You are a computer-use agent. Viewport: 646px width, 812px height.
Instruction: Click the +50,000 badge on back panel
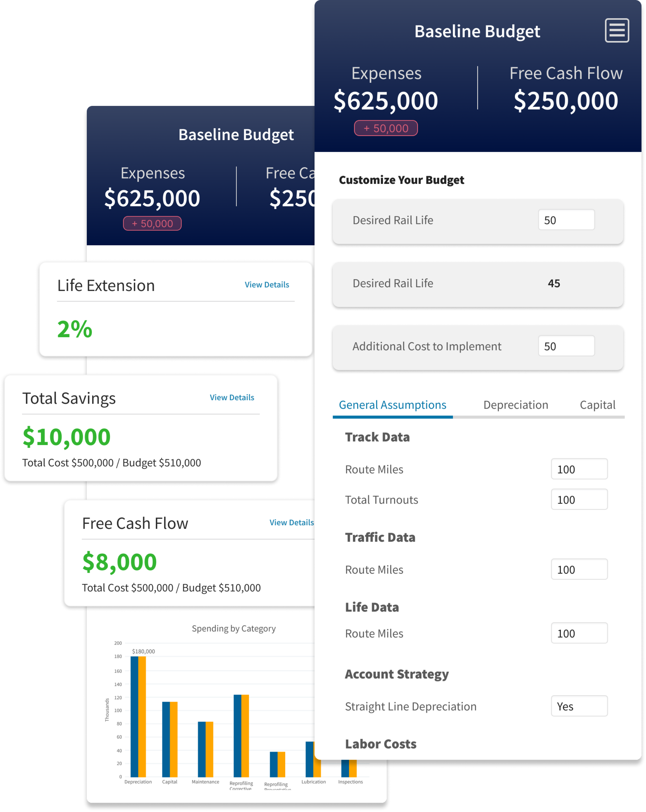click(x=152, y=223)
